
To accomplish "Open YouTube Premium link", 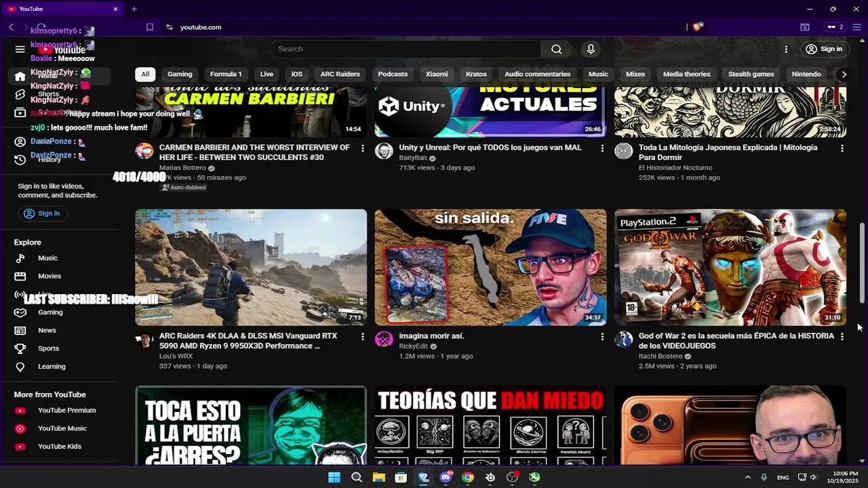I will (66, 410).
